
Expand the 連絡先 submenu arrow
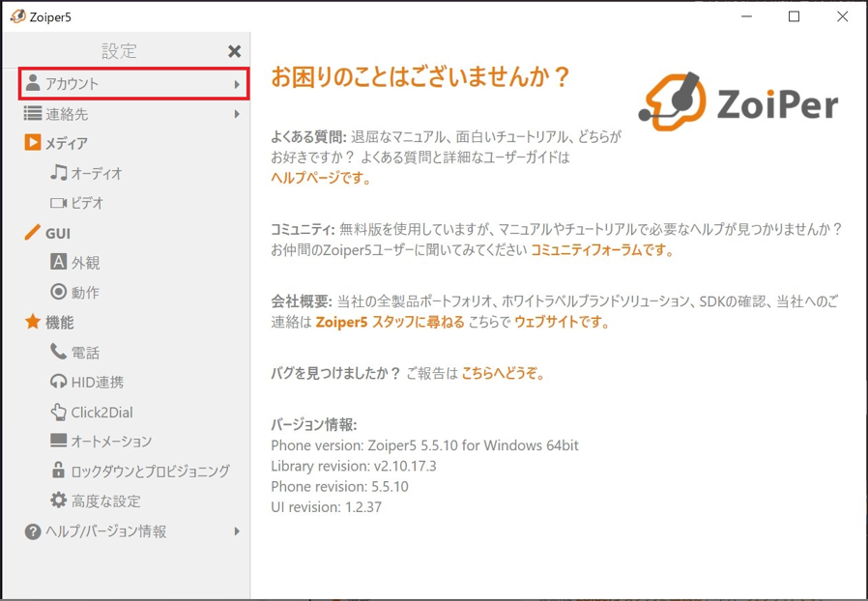(x=237, y=114)
